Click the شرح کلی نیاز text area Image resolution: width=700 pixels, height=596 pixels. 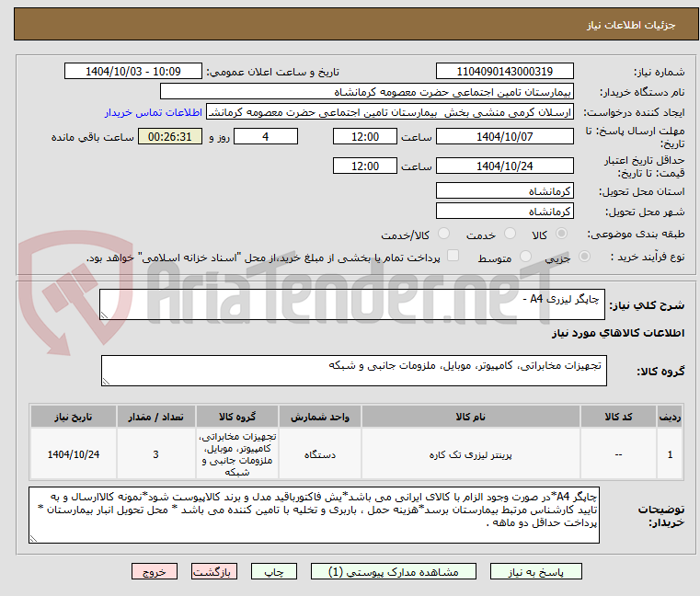(351, 304)
